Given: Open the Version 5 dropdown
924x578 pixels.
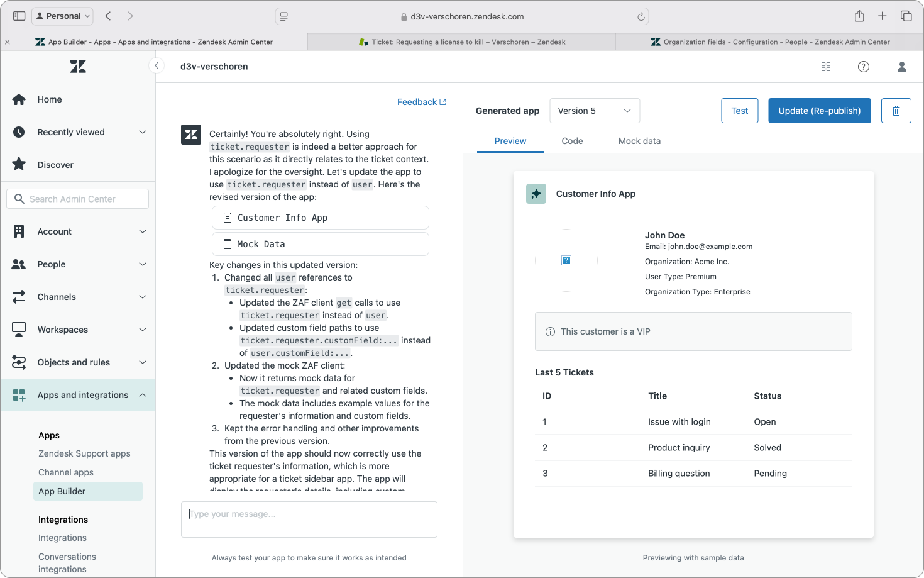Looking at the screenshot, I should coord(595,111).
